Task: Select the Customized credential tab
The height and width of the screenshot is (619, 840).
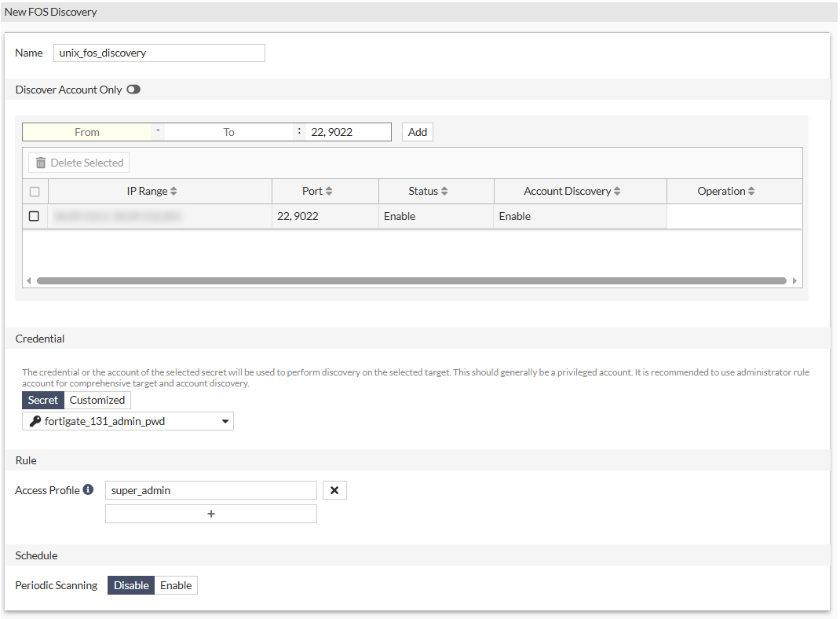Action: [97, 401]
